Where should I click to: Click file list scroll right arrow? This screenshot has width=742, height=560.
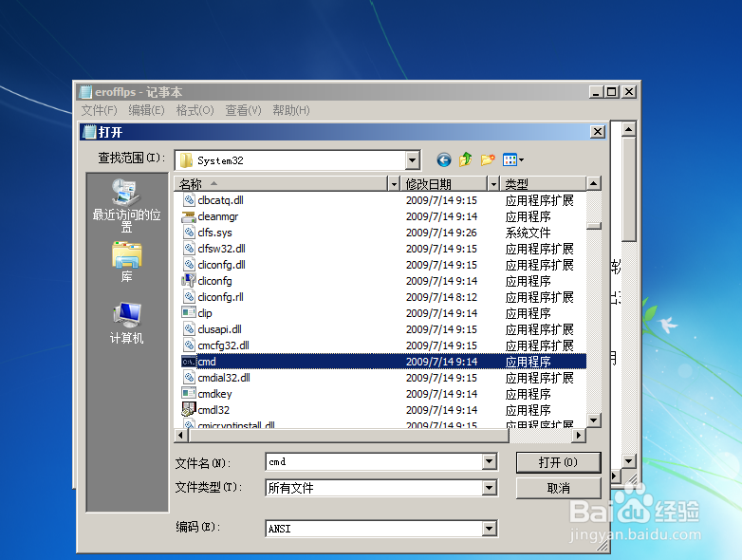pyautogui.click(x=579, y=435)
